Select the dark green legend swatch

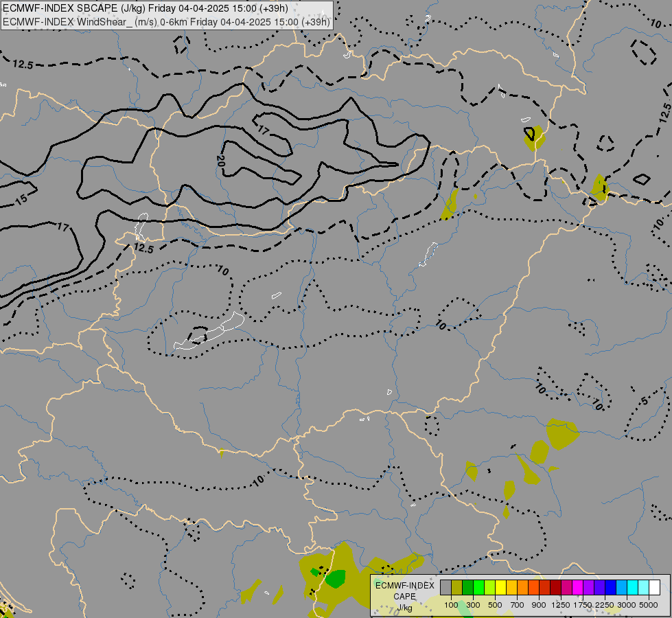point(467,587)
